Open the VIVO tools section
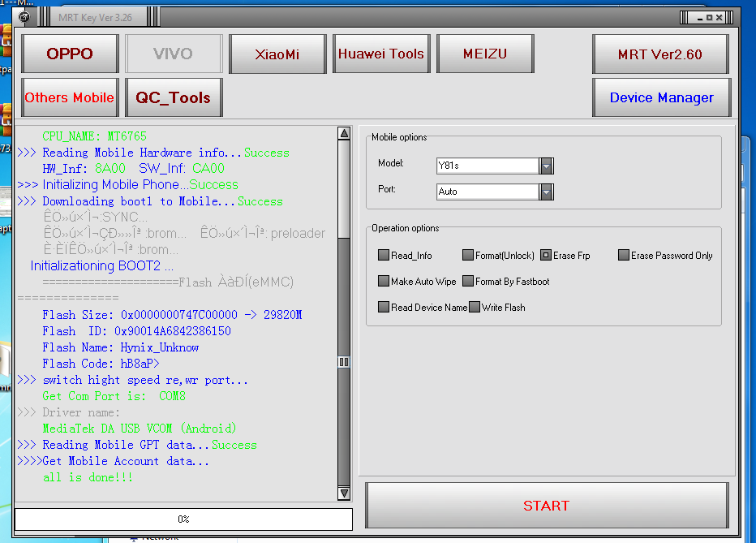The image size is (756, 543). 174,54
